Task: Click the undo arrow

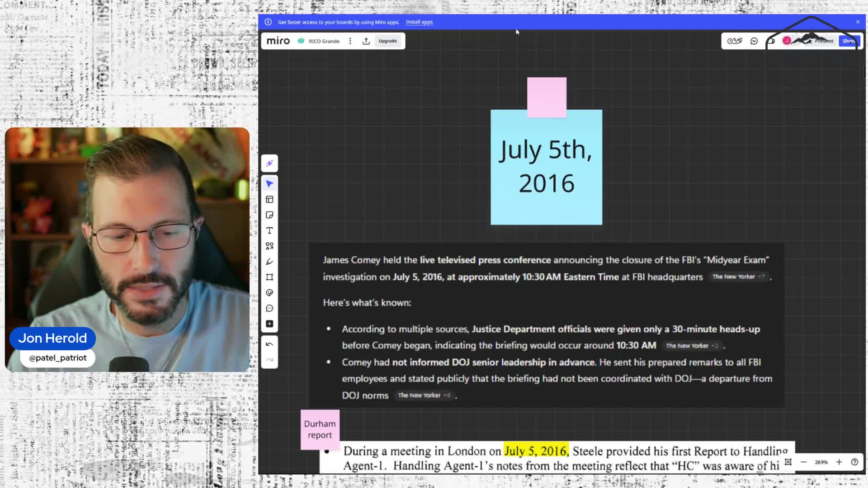Action: 269,344
